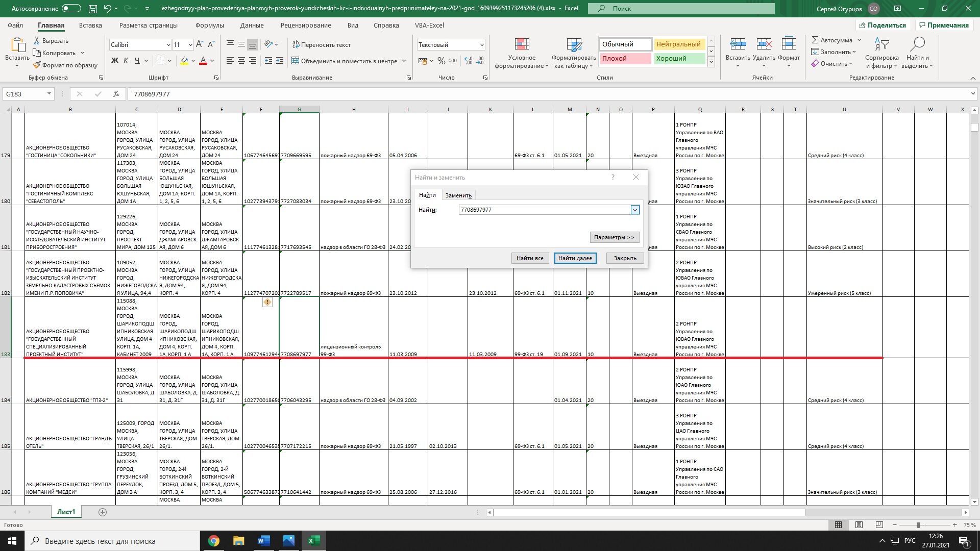
Task: Open Conditional Formatting (Условное форматирование)
Action: tap(522, 53)
